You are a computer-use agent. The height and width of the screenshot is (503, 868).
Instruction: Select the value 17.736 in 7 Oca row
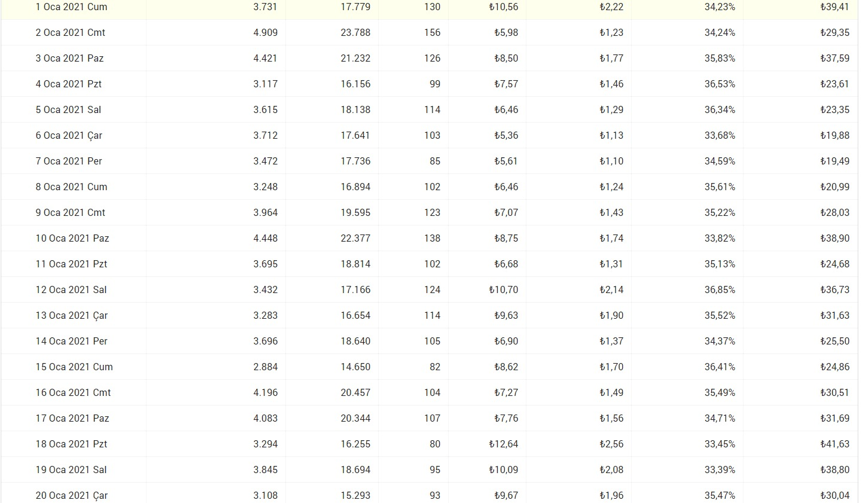coord(355,161)
